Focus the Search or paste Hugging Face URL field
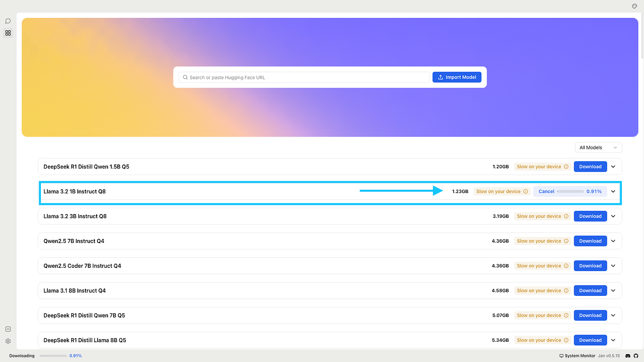The image size is (644, 362). (304, 77)
